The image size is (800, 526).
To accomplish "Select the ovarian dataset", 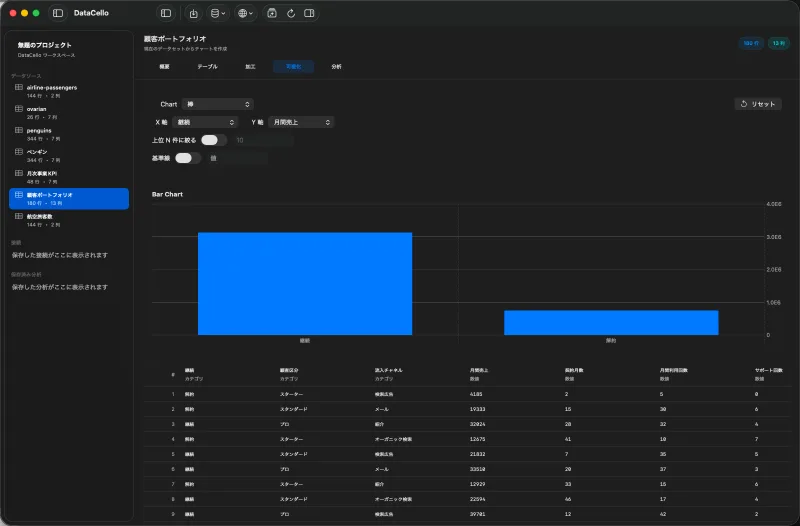I will coord(69,113).
